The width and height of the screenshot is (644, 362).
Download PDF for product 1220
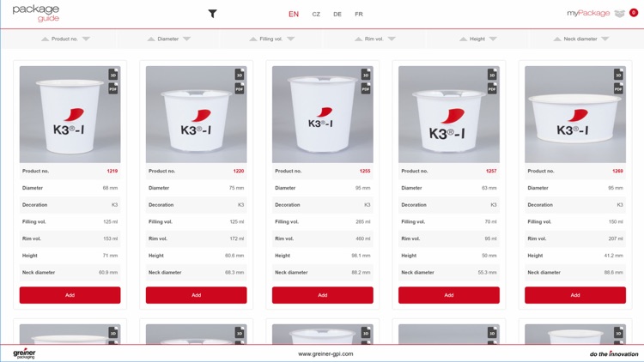tap(240, 88)
